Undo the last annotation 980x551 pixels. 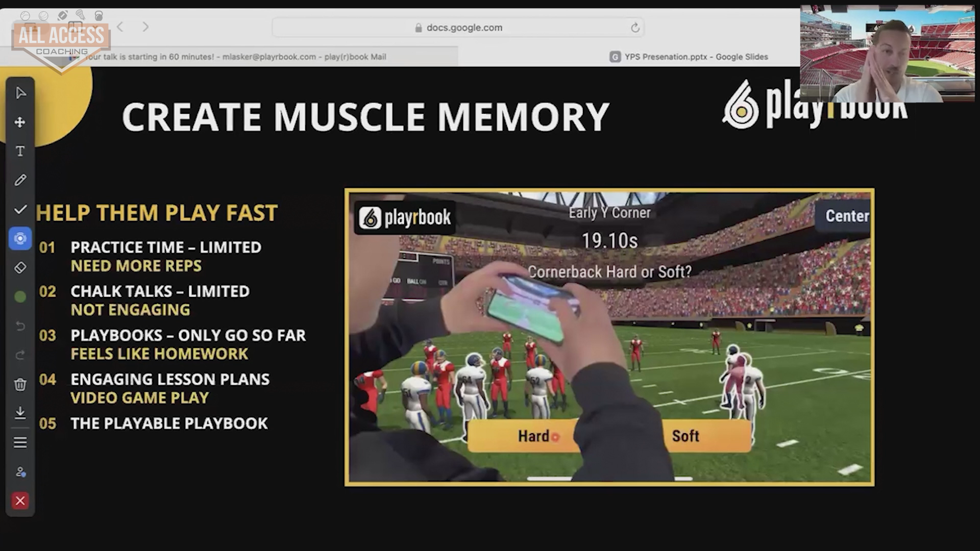[20, 325]
